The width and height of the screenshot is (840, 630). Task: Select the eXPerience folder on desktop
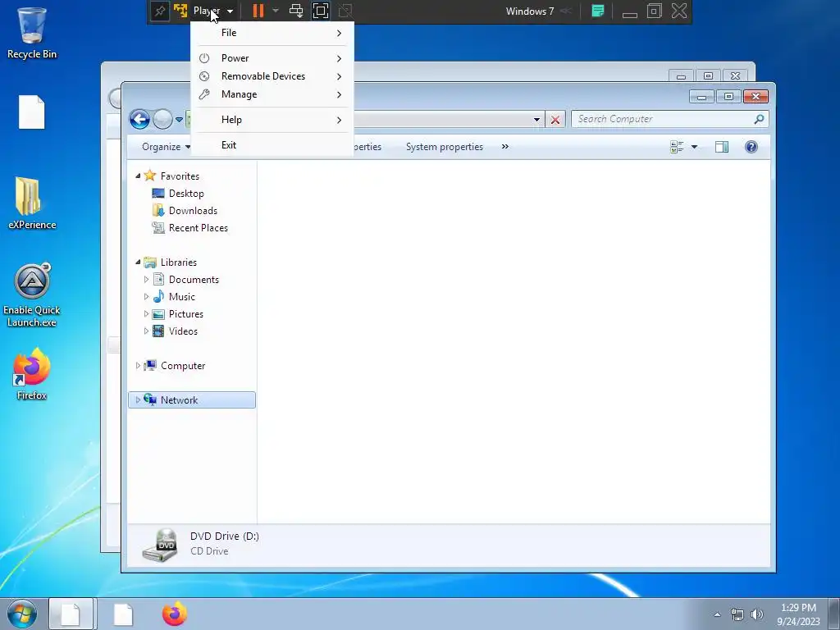tap(32, 203)
